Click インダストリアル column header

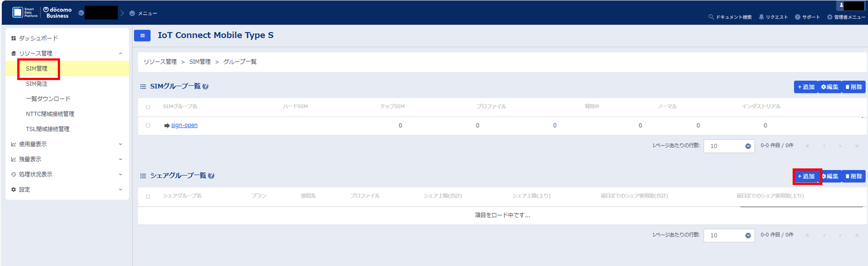click(x=761, y=107)
